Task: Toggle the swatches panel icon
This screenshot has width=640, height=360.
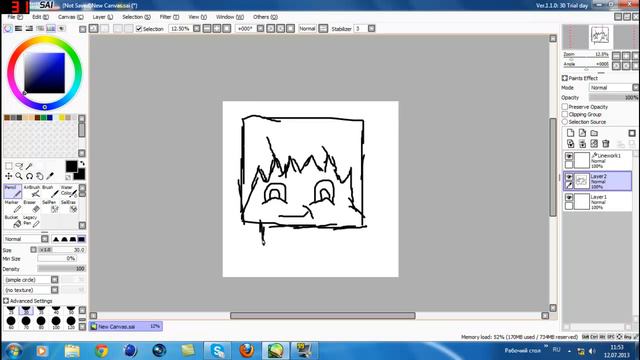Action: coord(51,29)
